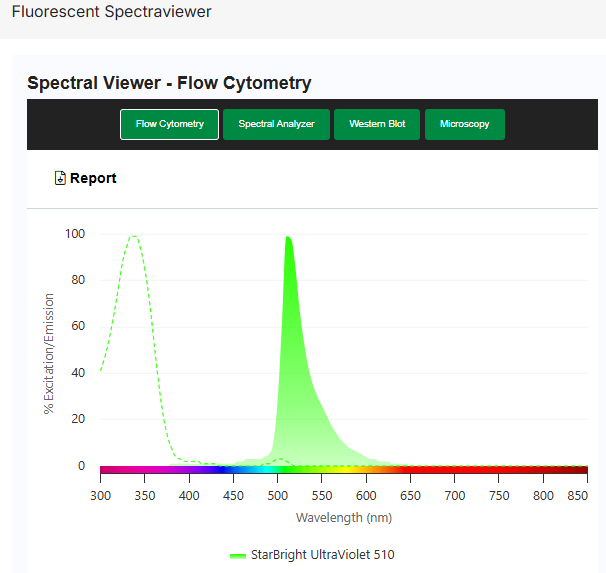Click the % Excitation/Emission axis title
Image resolution: width=606 pixels, height=573 pixels.
pyautogui.click(x=48, y=353)
